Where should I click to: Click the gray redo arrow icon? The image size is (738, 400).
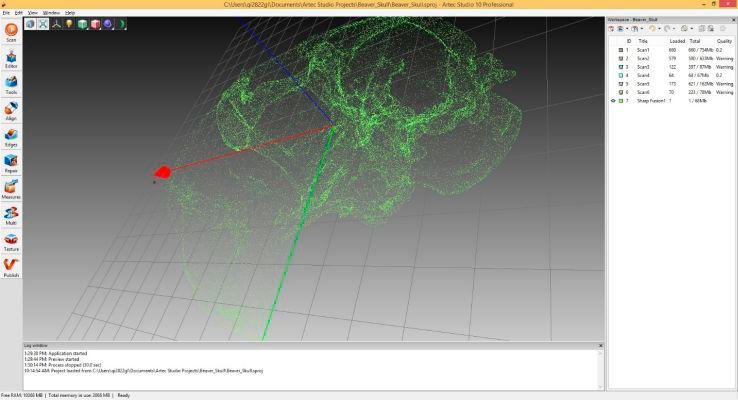(667, 29)
